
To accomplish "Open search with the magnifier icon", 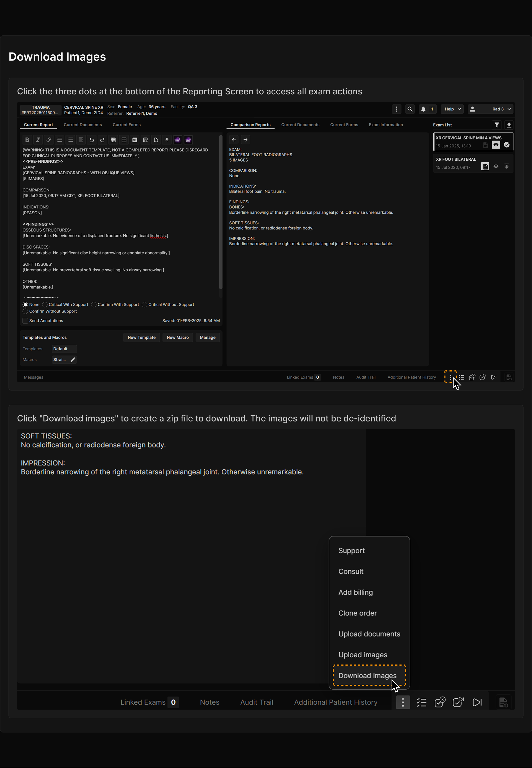I will point(410,109).
